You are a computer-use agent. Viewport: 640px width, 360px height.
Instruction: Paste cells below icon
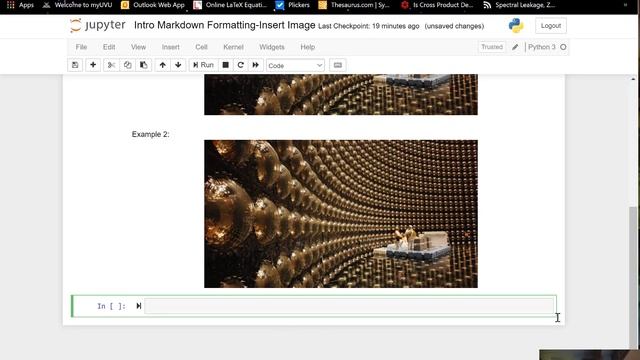tap(144, 65)
